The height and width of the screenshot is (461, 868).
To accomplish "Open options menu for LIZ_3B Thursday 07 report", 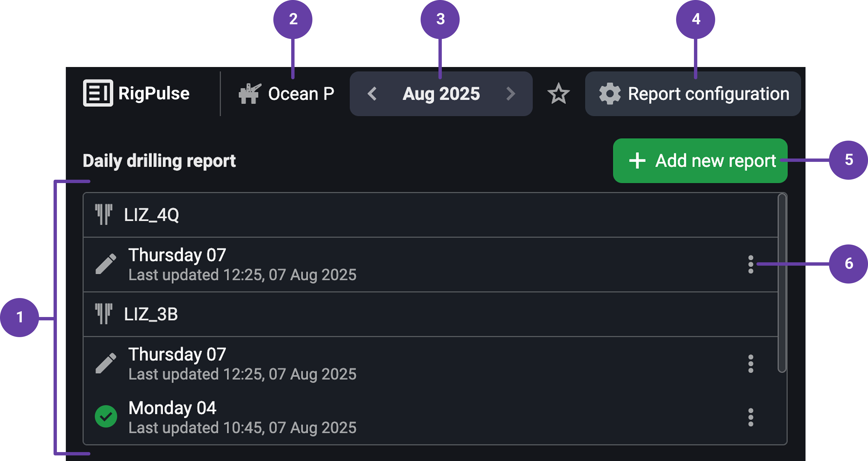I will pyautogui.click(x=751, y=364).
